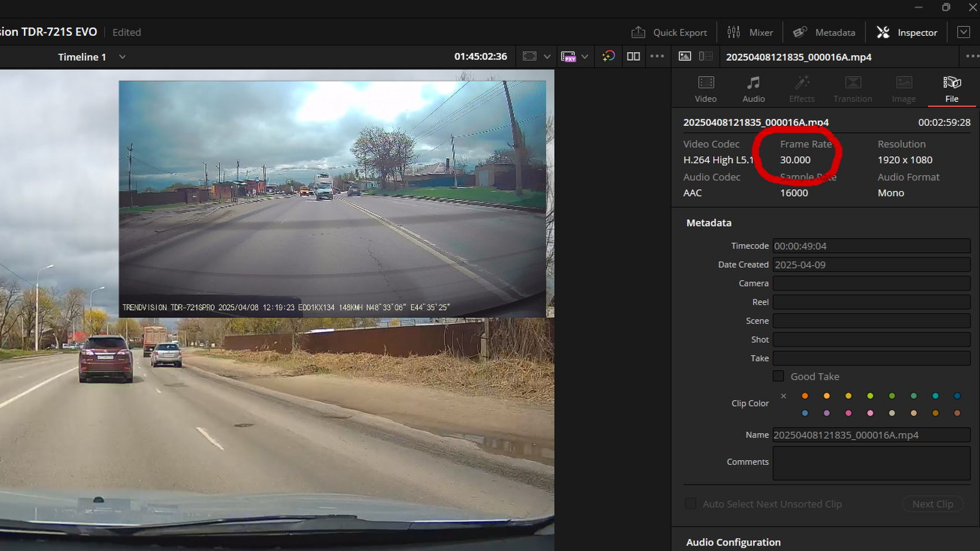Clear clip color with X
Image resolution: width=980 pixels, height=551 pixels.
pyautogui.click(x=783, y=396)
